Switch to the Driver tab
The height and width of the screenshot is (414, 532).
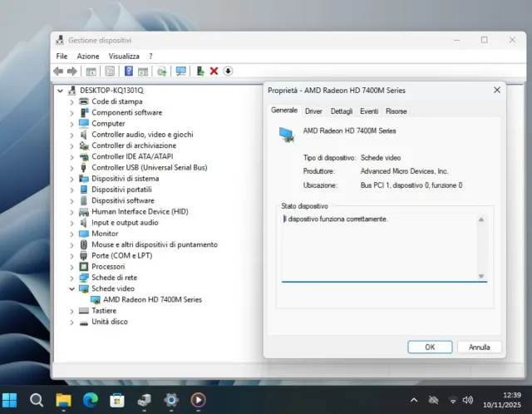[313, 111]
